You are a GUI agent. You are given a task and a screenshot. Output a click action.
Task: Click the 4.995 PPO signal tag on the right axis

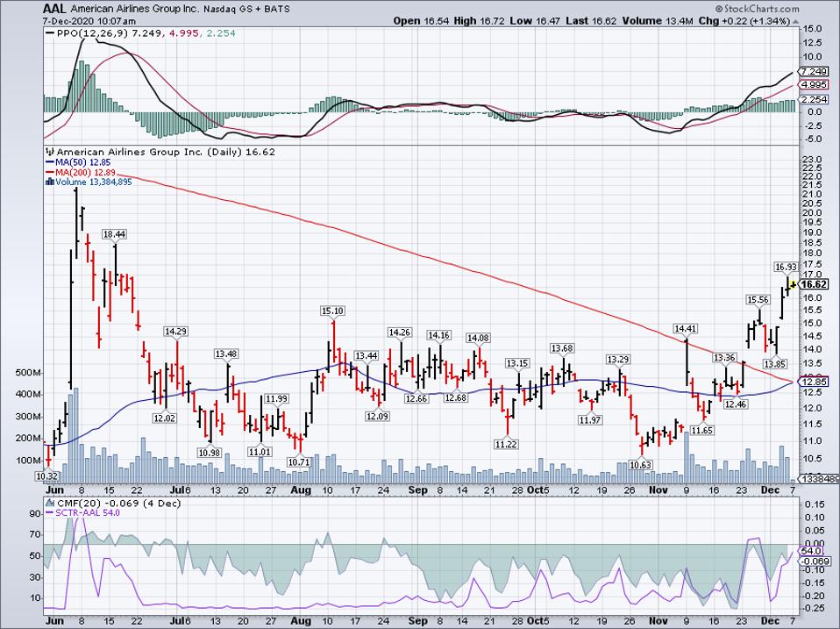point(813,84)
